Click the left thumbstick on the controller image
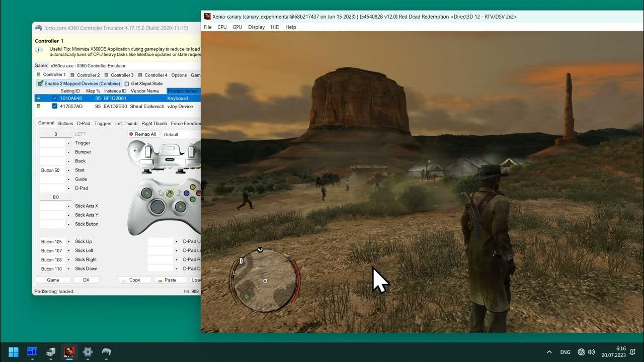The height and width of the screenshot is (362, 644). tap(146, 193)
